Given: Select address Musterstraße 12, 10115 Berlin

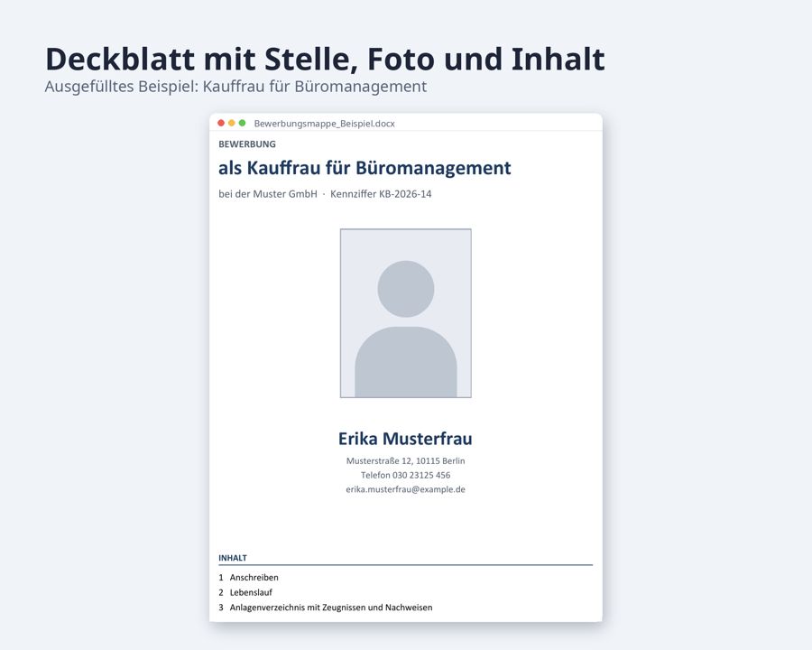Looking at the screenshot, I should pyautogui.click(x=405, y=460).
